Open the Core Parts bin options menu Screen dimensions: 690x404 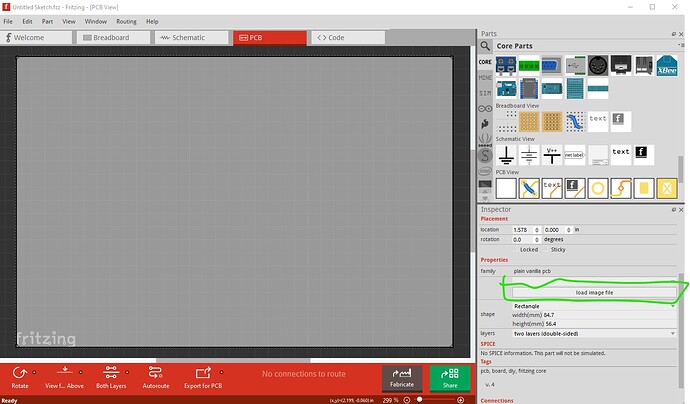[x=681, y=45]
